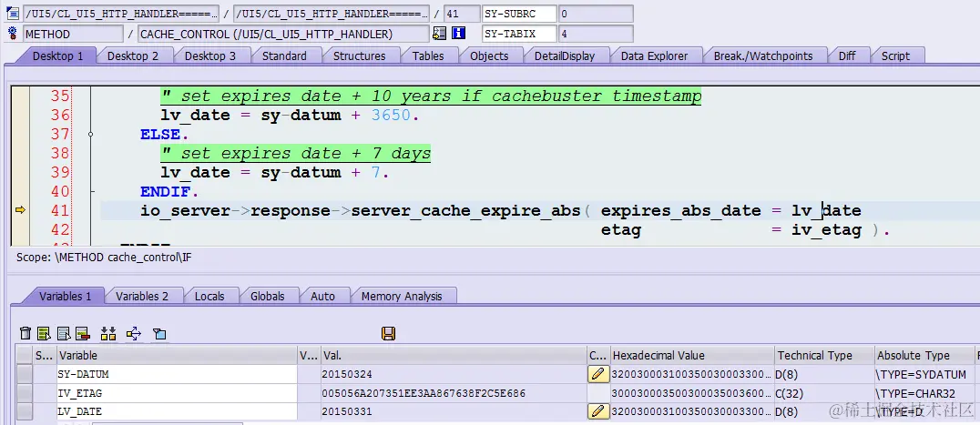Switch to the Desktop 1 tab
Viewport: 980px width, 425px height.
[57, 56]
